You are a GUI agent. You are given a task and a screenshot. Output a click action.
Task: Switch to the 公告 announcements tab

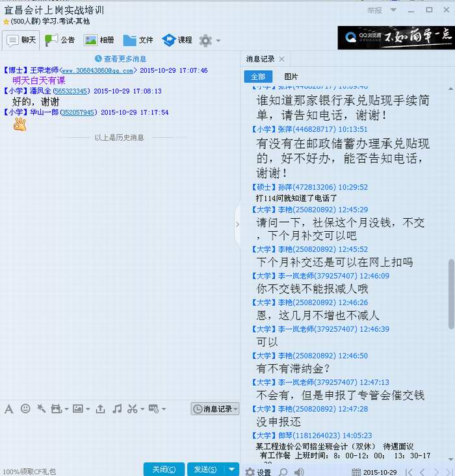click(60, 40)
